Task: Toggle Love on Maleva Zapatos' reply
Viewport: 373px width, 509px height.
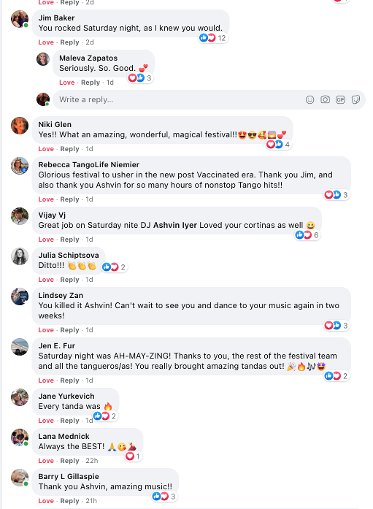Action: 67,83
